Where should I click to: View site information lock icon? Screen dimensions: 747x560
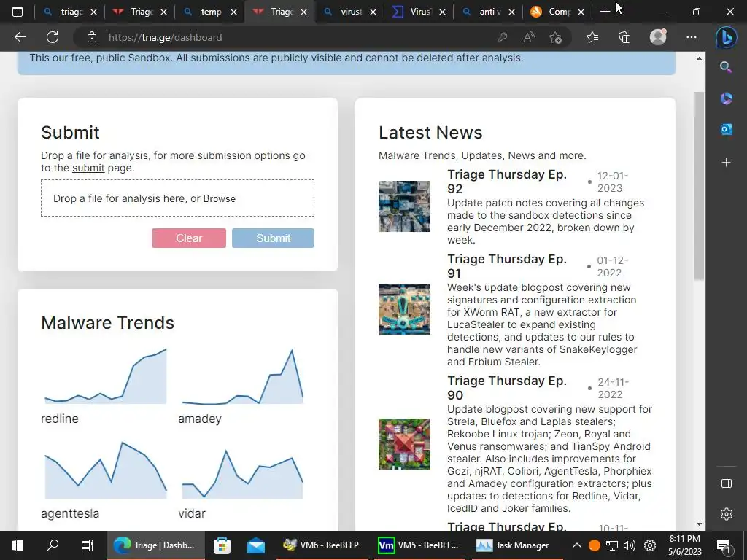point(92,37)
